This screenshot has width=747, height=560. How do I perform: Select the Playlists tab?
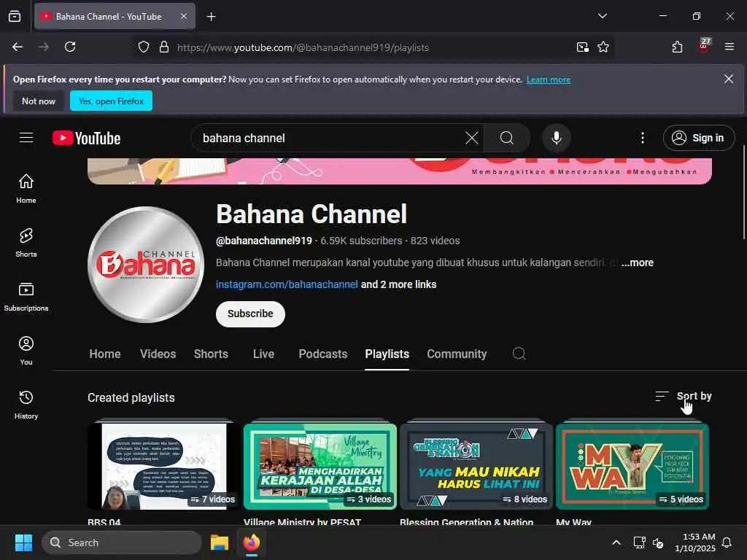(x=387, y=354)
